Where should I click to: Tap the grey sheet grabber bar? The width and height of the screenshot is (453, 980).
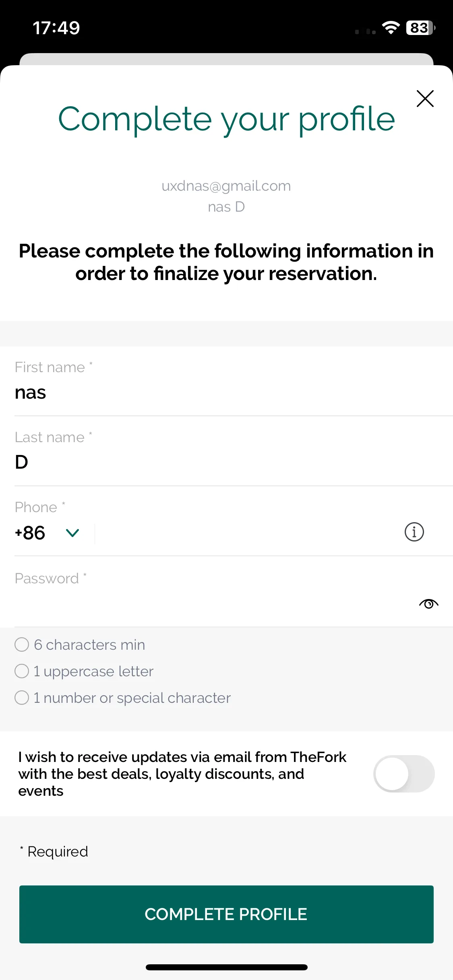(x=226, y=59)
